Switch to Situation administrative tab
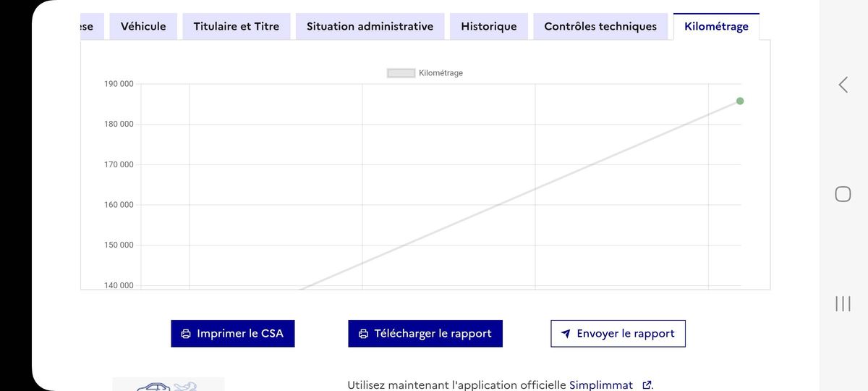The width and height of the screenshot is (868, 391). pyautogui.click(x=370, y=27)
